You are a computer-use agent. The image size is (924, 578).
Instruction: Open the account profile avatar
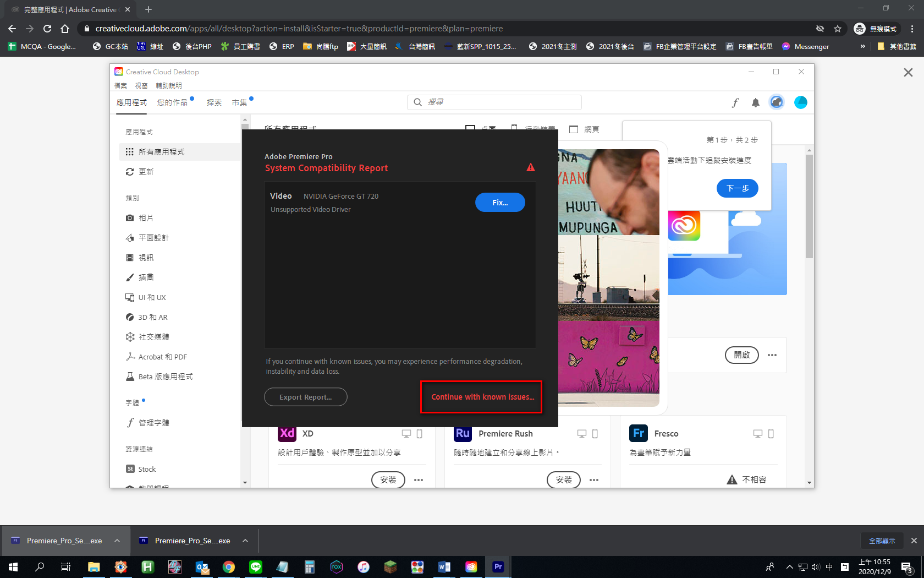pyautogui.click(x=800, y=102)
